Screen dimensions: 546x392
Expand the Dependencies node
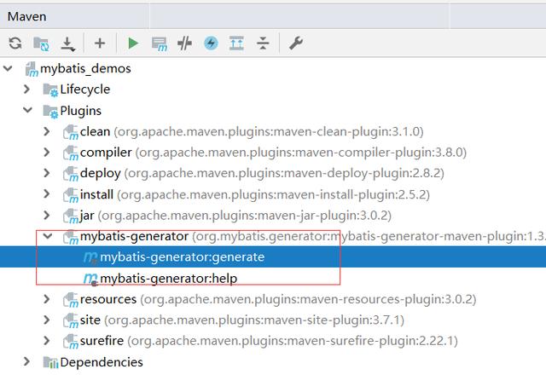pos(26,361)
